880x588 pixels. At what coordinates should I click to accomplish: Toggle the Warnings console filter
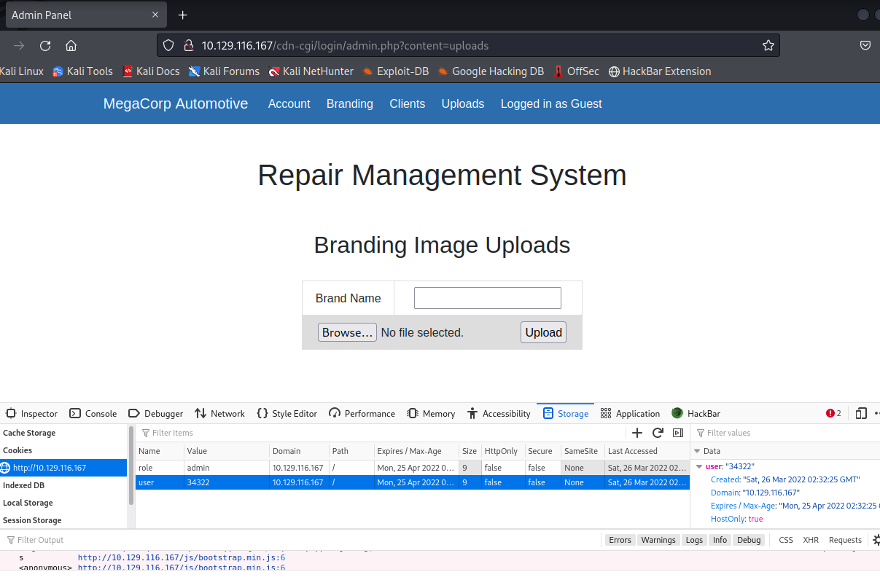[658, 540]
